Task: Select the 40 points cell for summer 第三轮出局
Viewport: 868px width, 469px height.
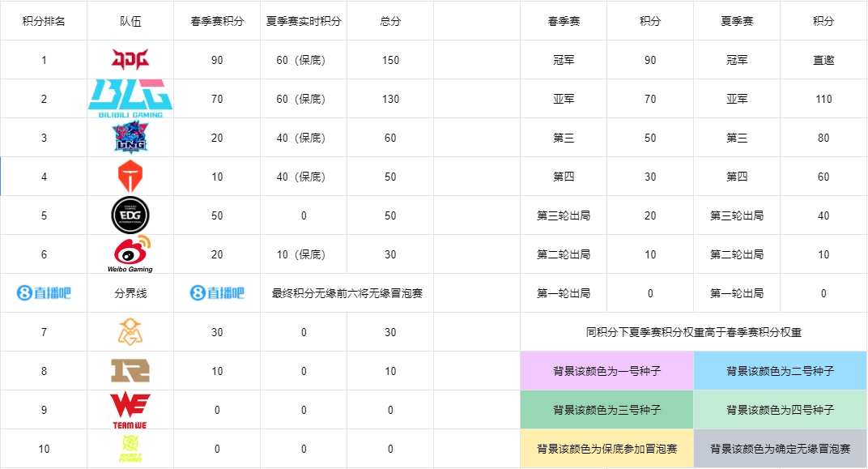Action: (x=823, y=215)
